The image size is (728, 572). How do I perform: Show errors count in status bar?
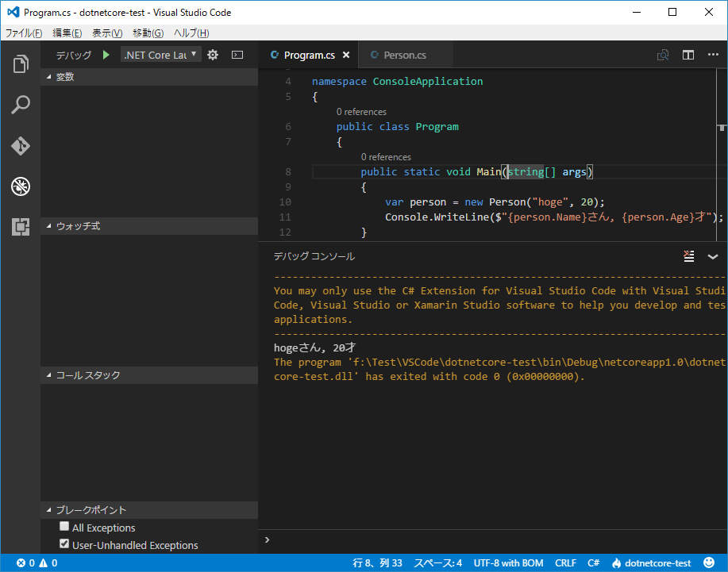point(25,562)
